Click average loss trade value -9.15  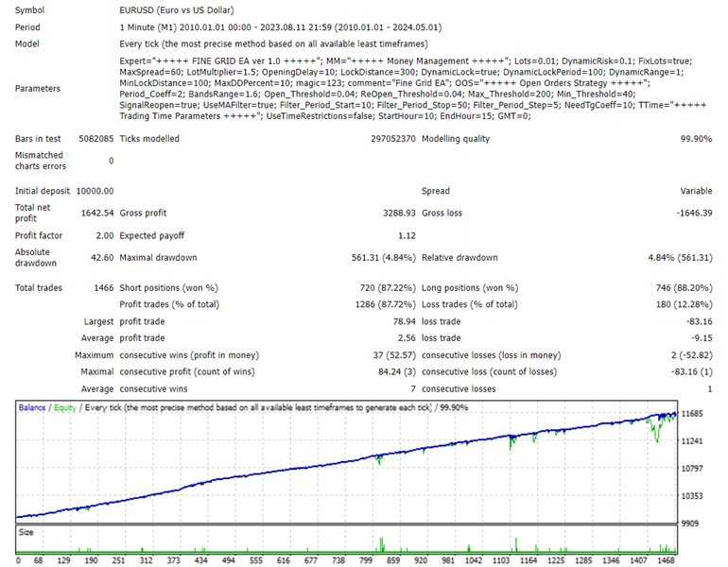[x=702, y=337]
